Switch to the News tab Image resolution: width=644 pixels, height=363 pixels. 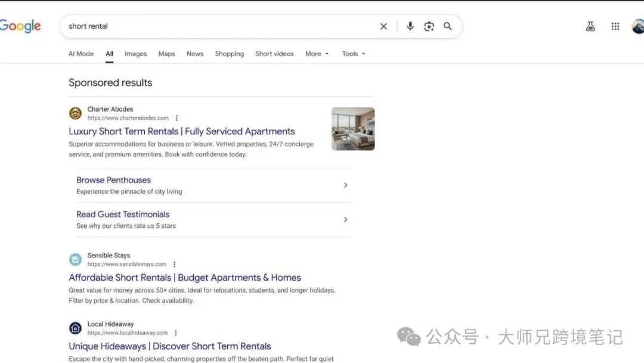(195, 54)
